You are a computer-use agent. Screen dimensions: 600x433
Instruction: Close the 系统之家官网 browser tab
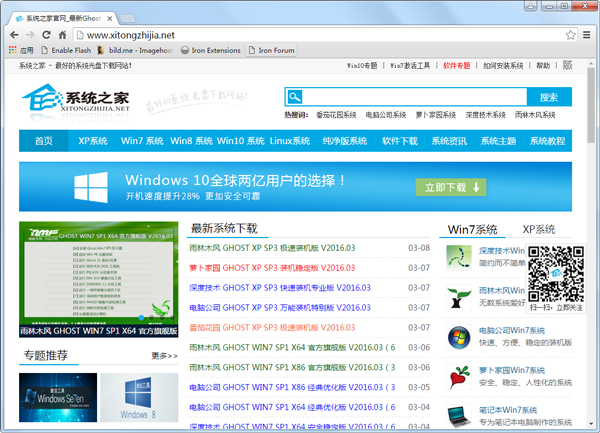click(110, 18)
